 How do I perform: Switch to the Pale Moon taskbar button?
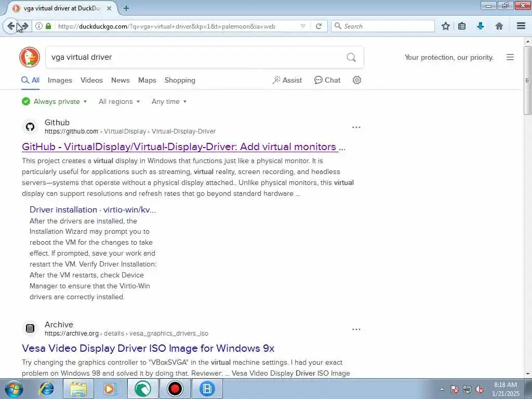point(143,389)
